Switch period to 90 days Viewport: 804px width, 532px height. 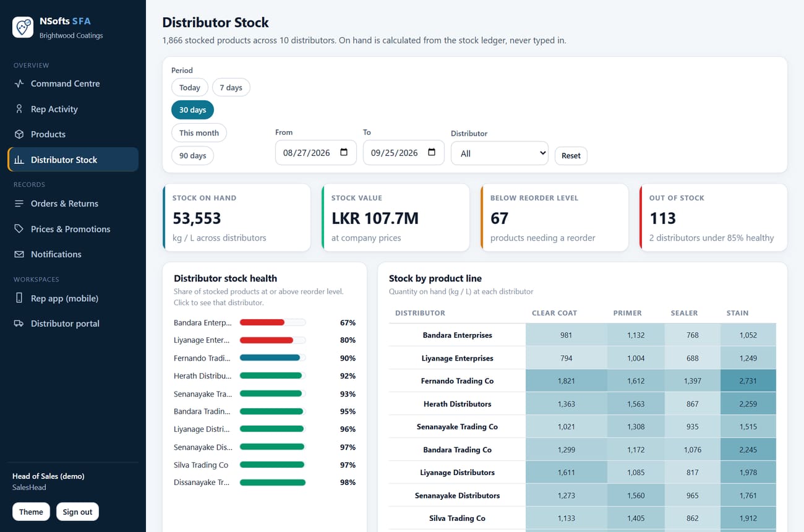point(192,156)
